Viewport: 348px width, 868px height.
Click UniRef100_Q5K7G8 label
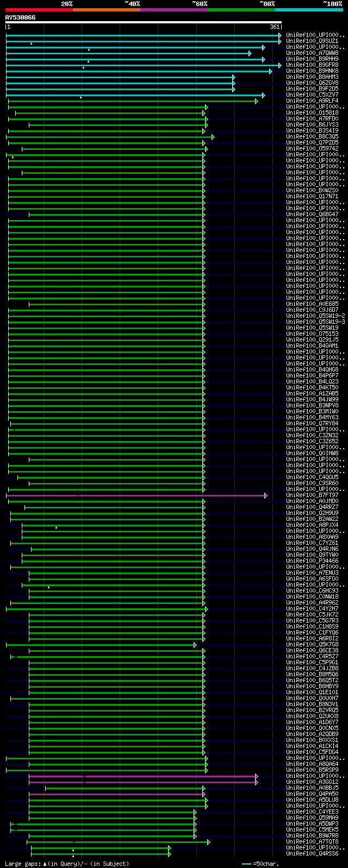click(x=312, y=644)
